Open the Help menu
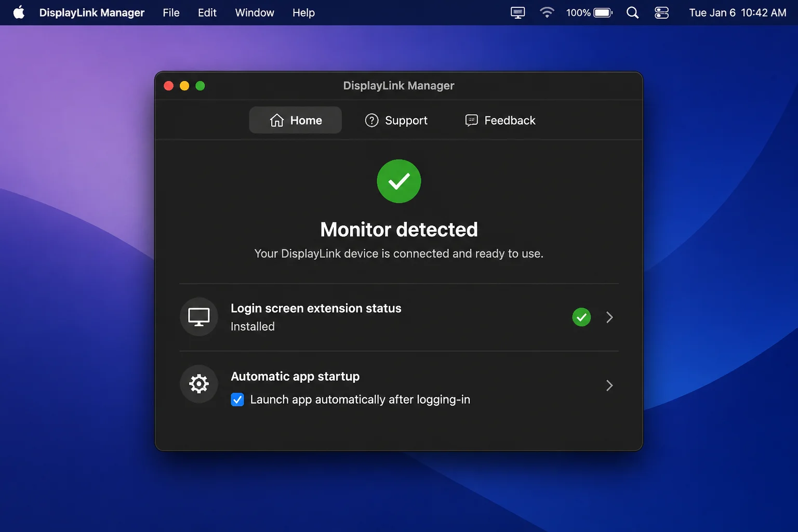The height and width of the screenshot is (532, 798). coord(303,12)
